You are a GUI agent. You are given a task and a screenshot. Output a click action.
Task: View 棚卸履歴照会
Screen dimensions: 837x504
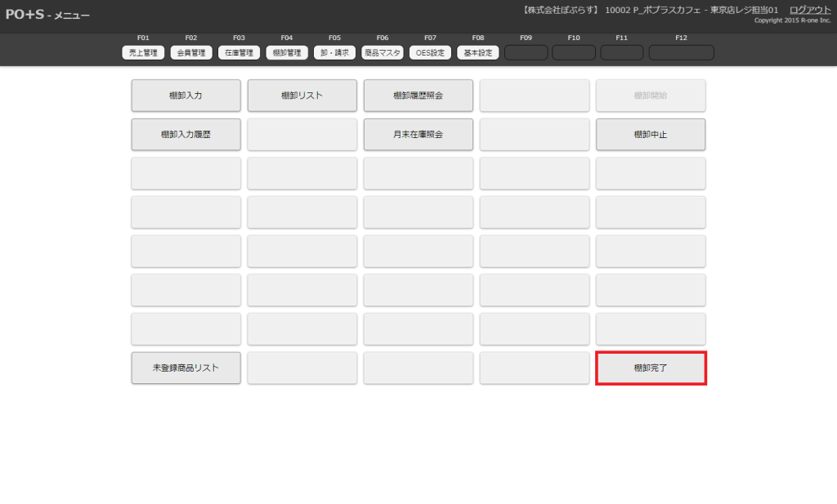pyautogui.click(x=418, y=96)
